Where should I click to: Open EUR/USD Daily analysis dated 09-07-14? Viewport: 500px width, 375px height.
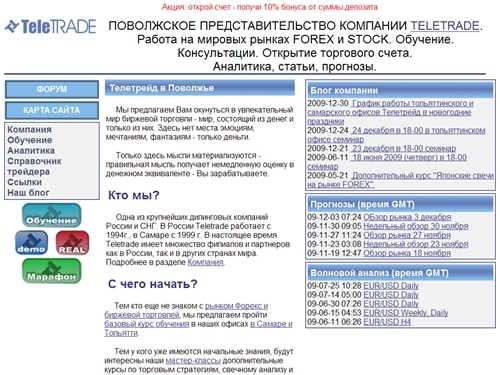391,295
